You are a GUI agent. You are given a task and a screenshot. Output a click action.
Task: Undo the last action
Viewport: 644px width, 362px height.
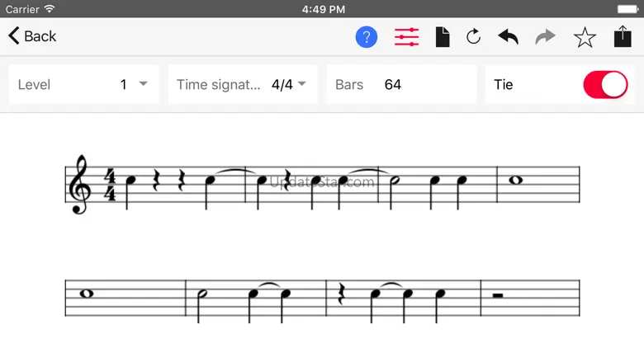[x=508, y=36]
